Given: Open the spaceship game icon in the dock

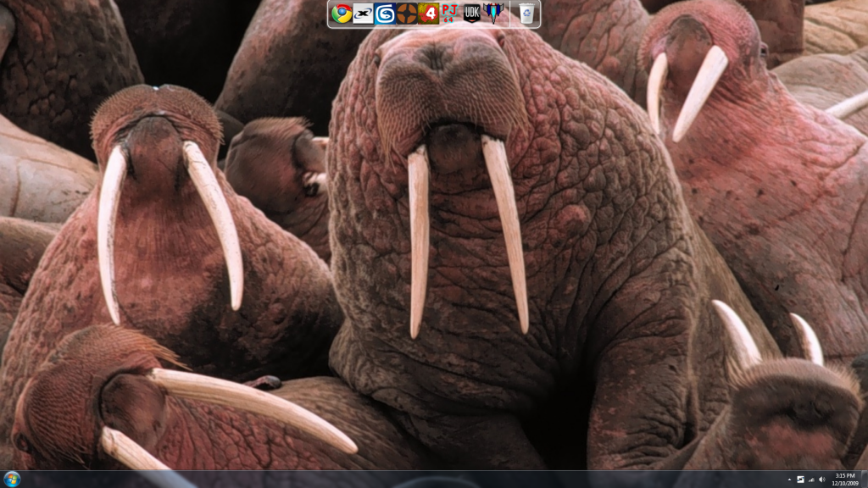Looking at the screenshot, I should coord(493,14).
